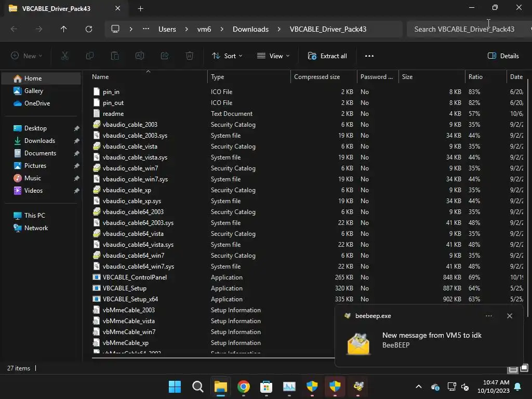
Task: Click the Rename icon in toolbar
Action: click(x=140, y=56)
